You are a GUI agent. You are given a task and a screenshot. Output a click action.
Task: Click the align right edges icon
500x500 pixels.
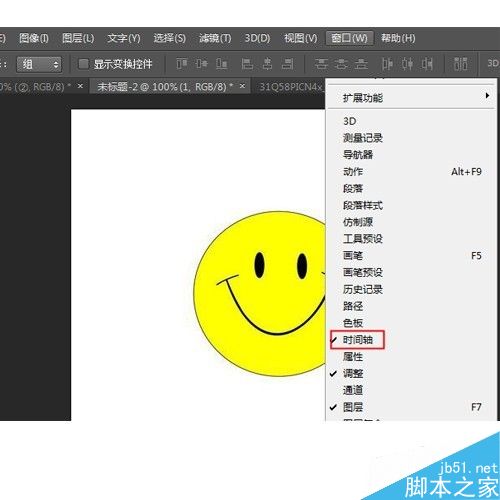coord(287,63)
